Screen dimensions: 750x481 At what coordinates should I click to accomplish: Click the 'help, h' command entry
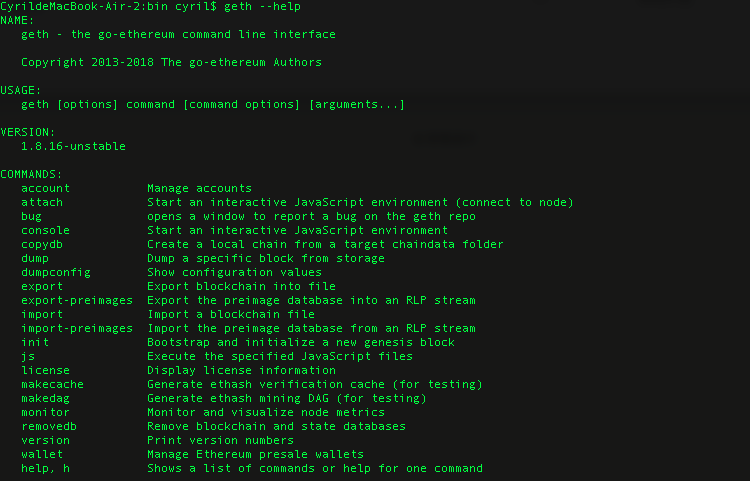tap(45, 469)
